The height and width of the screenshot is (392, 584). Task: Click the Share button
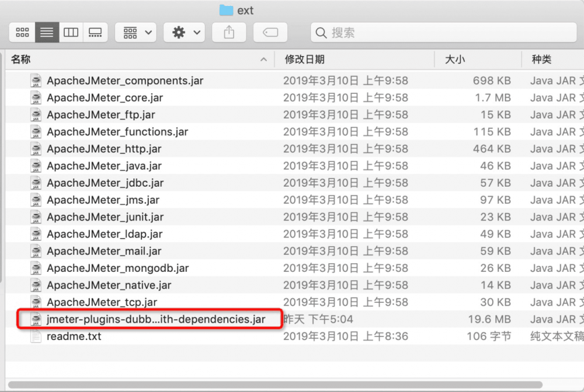click(x=229, y=32)
